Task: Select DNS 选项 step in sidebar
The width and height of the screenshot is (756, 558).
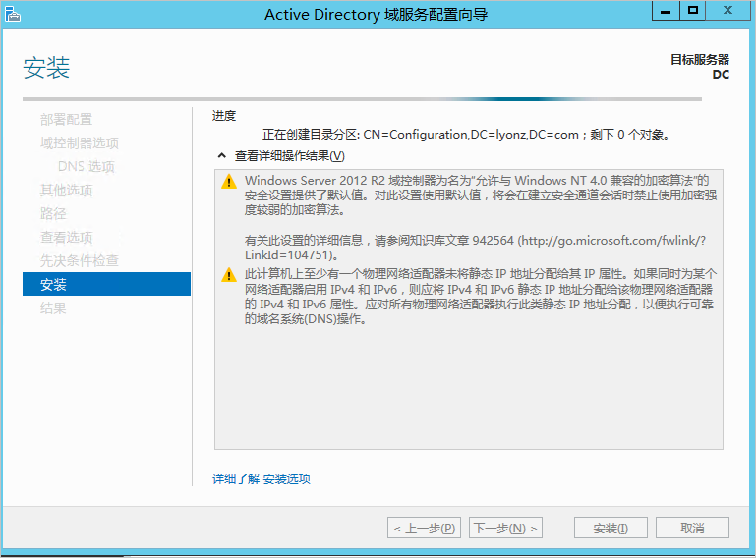Action: point(86,166)
